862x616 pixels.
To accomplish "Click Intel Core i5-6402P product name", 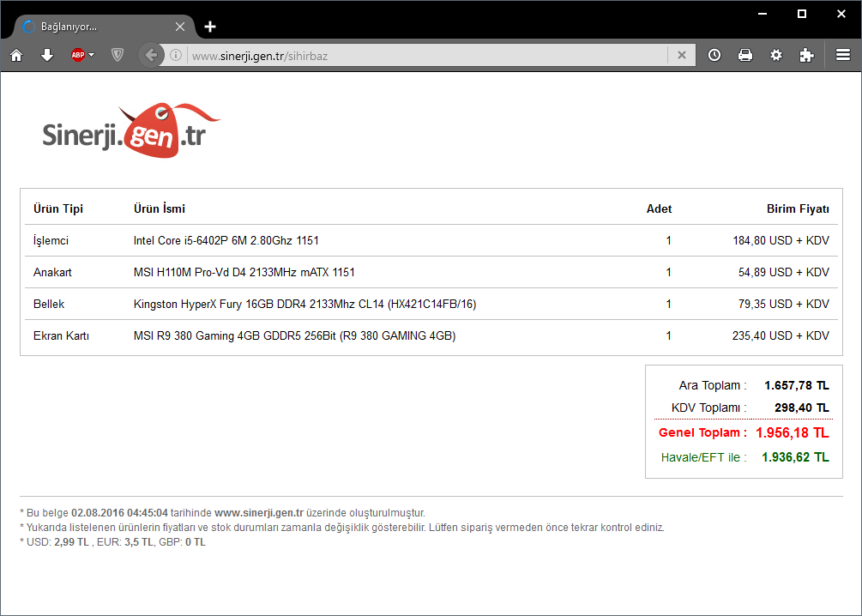I will click(x=226, y=241).
